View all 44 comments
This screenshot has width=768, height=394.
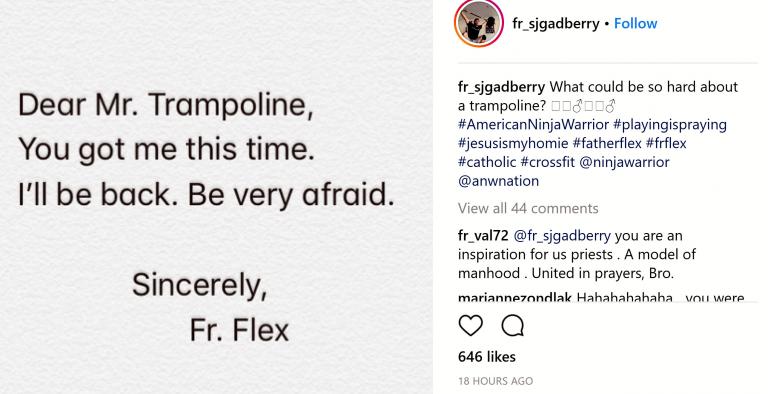pyautogui.click(x=528, y=208)
